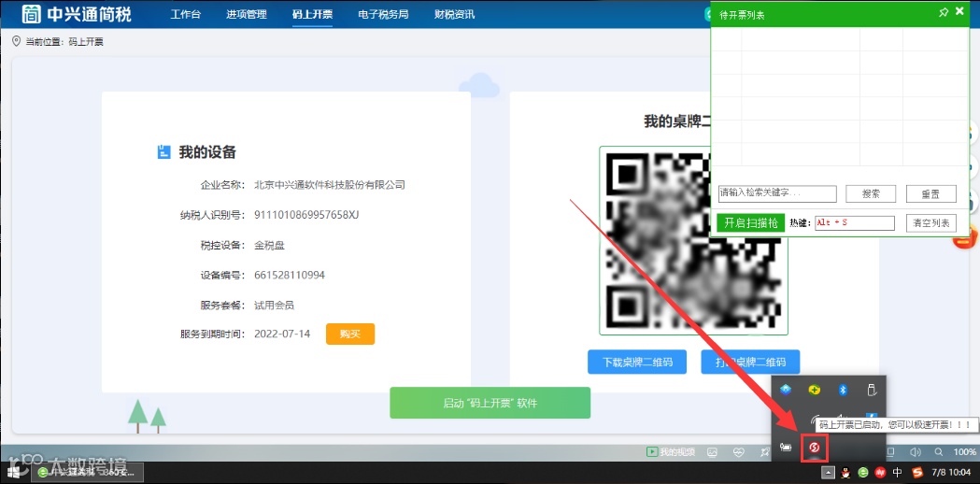Close the 待开票列表 panel
This screenshot has width=980, height=484.
click(x=960, y=11)
